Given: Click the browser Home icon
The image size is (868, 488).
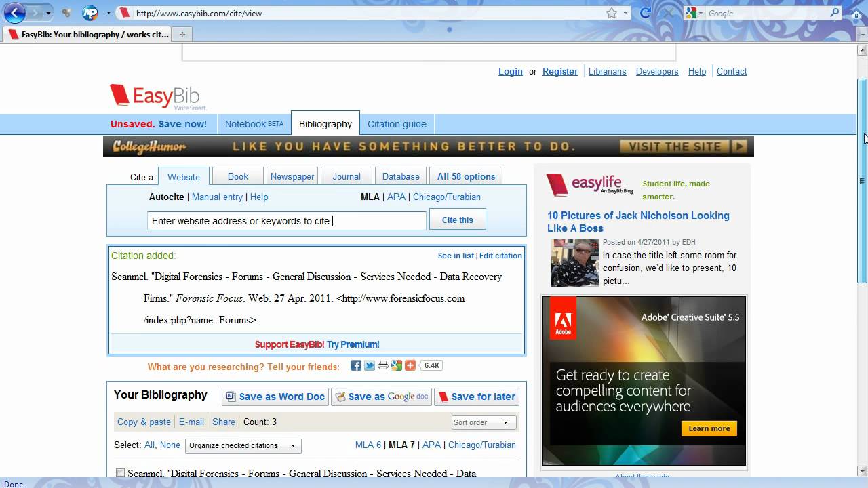Looking at the screenshot, I should click(x=857, y=13).
